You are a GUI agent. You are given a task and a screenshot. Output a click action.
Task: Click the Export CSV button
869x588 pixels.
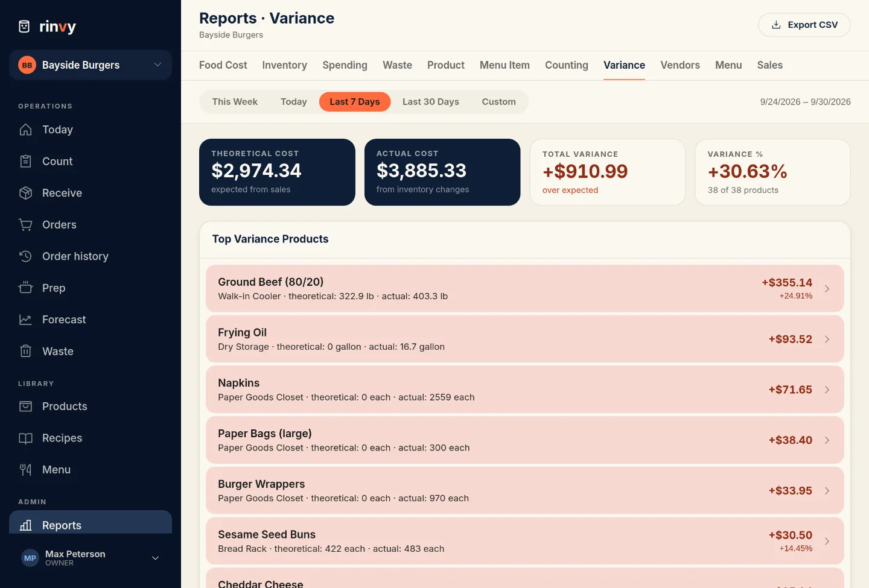(804, 25)
